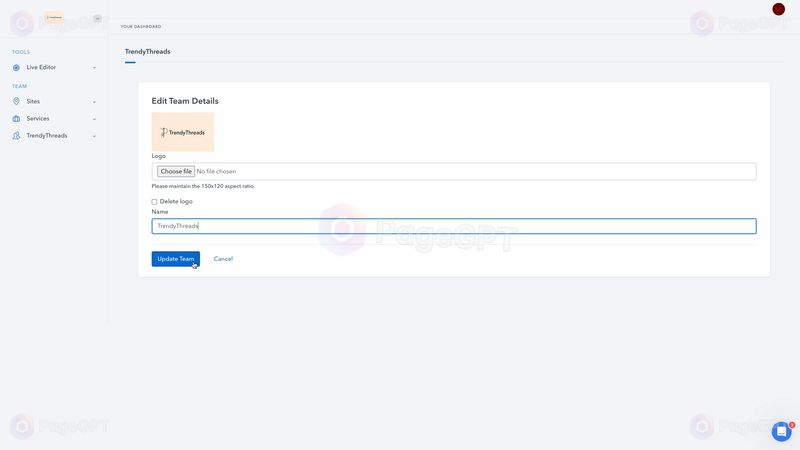800x450 pixels.
Task: Click the Edit Team Details heading
Action: pos(185,101)
